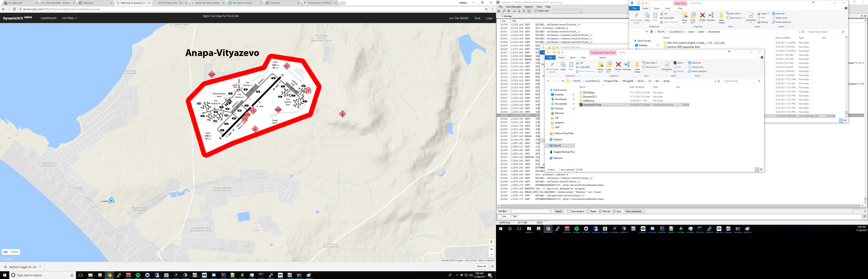Viewport: 868px width, 279px height.
Task: Click the refresh icon in dump address bar
Action: click(x=719, y=81)
